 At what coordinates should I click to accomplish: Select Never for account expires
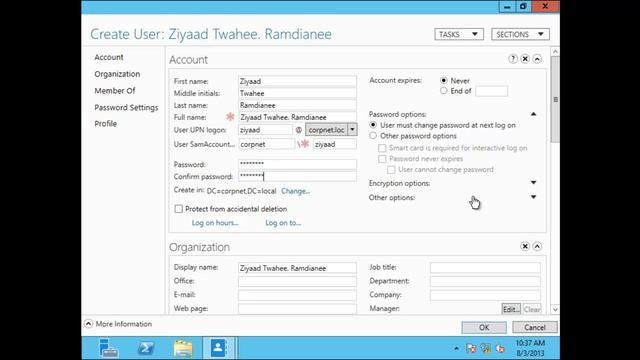tap(444, 80)
